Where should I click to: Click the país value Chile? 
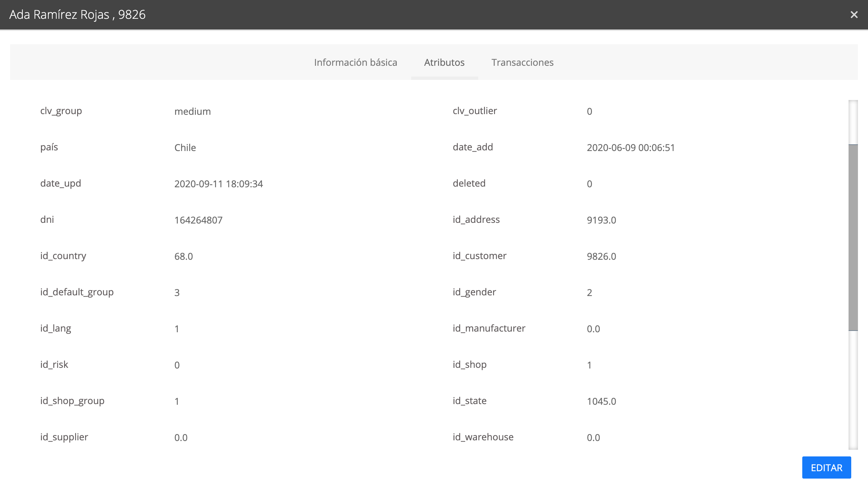coord(185,148)
